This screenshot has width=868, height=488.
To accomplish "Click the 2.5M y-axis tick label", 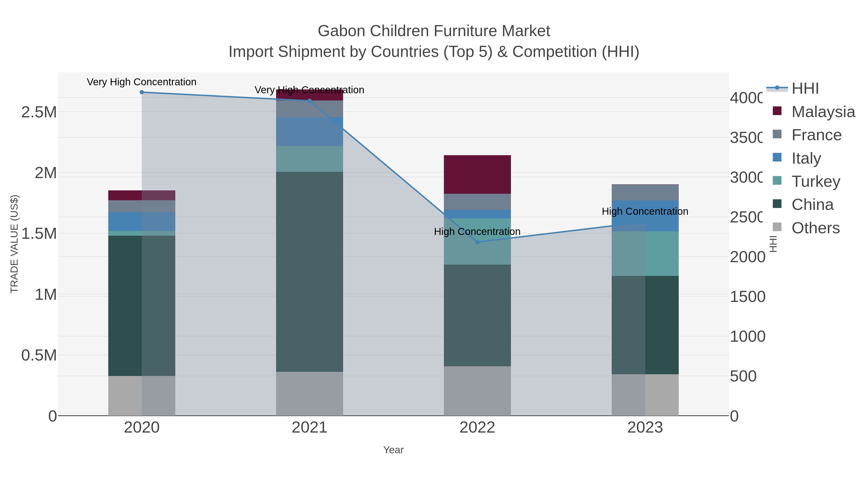I will pyautogui.click(x=39, y=112).
